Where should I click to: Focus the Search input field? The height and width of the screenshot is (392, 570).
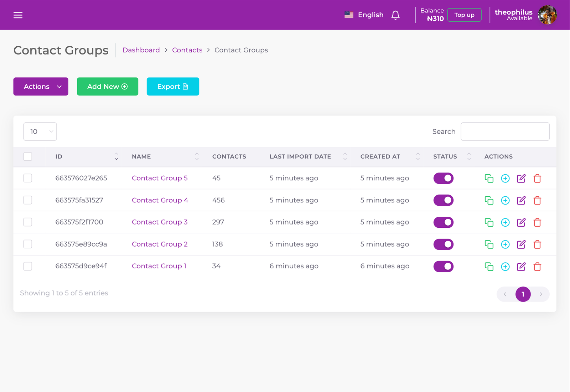click(x=505, y=131)
